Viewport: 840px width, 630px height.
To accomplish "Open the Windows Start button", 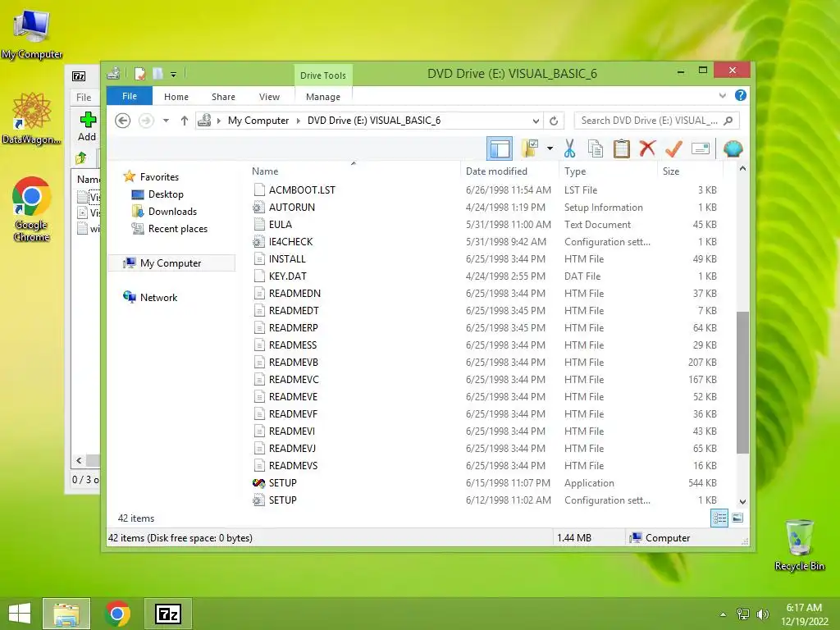I will tap(20, 614).
